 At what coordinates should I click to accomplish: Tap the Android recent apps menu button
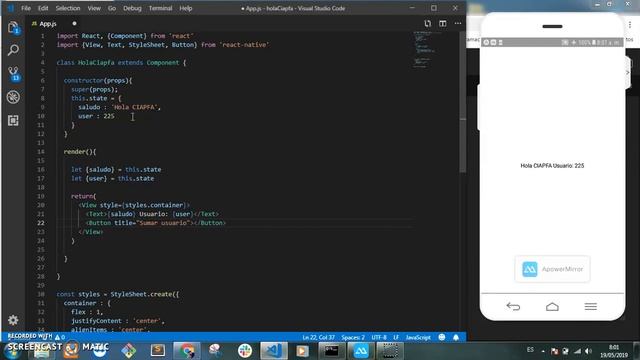click(x=591, y=307)
